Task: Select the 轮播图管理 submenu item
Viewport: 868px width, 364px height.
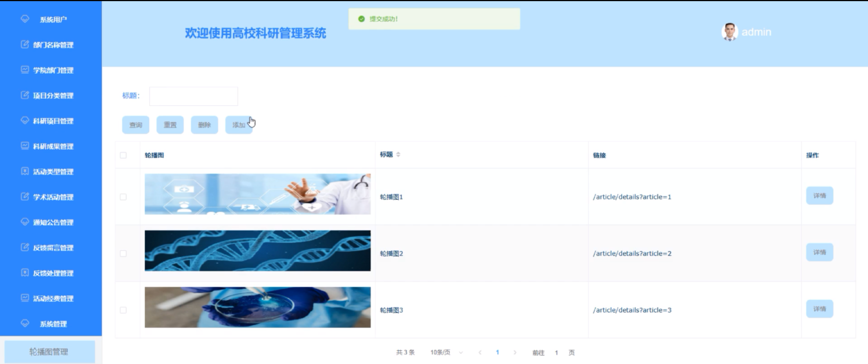Action: pyautogui.click(x=49, y=352)
